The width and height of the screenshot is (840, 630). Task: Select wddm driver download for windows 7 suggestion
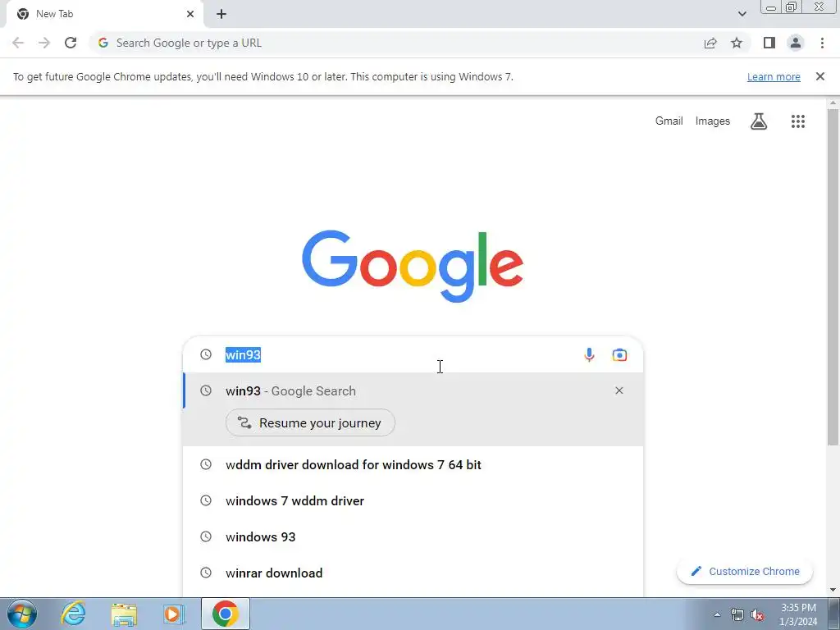pos(413,464)
